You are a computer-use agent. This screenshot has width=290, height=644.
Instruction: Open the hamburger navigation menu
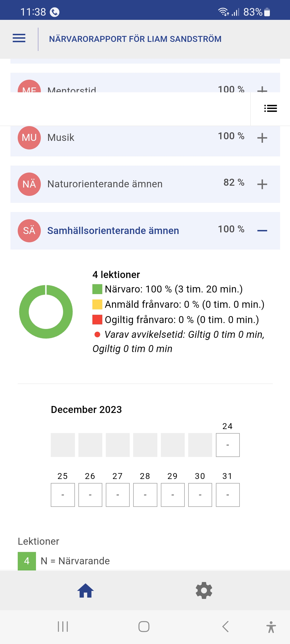19,38
